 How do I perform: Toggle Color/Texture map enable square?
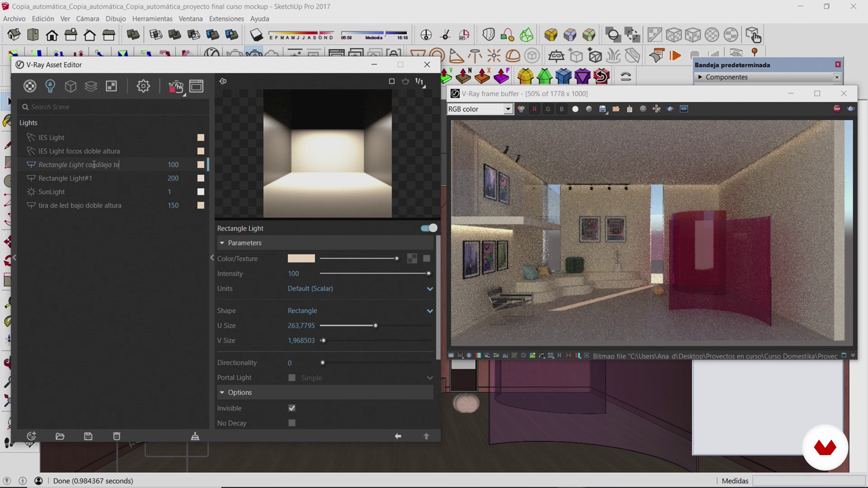427,258
